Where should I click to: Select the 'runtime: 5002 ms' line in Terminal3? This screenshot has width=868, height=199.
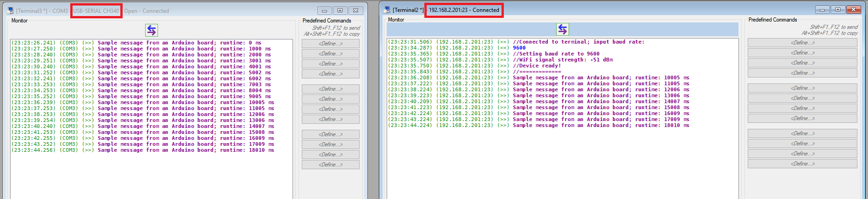[141, 72]
